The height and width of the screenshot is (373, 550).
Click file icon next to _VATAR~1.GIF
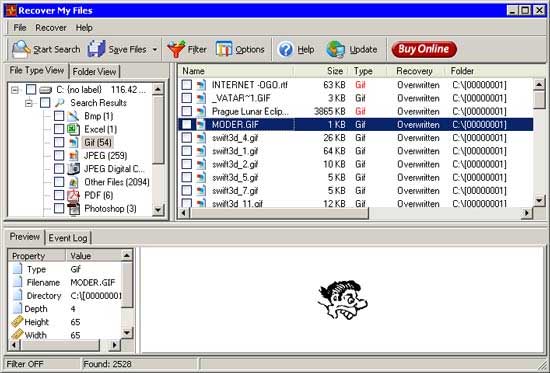coord(201,98)
